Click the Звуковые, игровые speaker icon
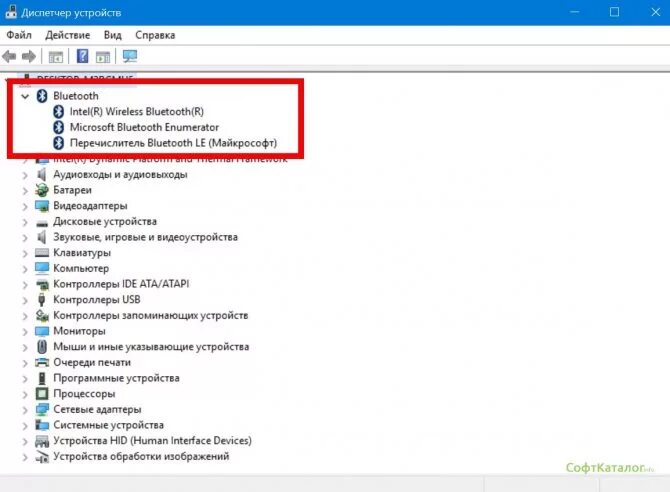Screen dimensions: 670x492 pyautogui.click(x=41, y=237)
